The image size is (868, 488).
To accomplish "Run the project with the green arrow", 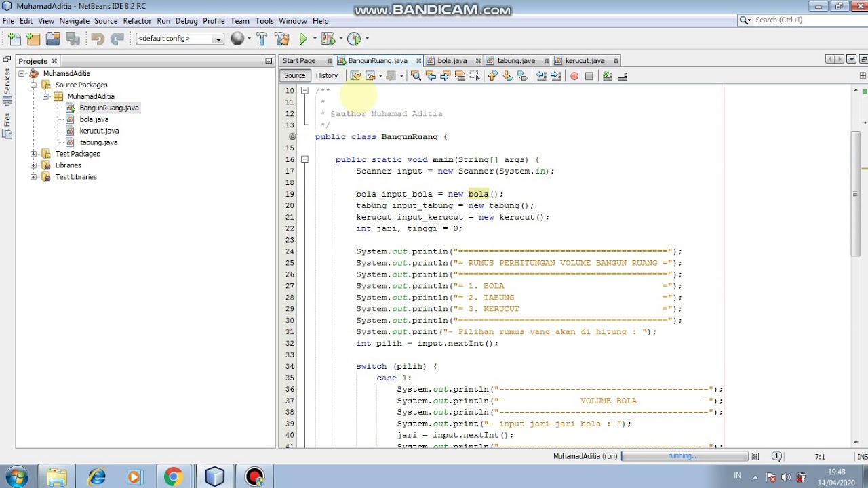I will coord(303,39).
